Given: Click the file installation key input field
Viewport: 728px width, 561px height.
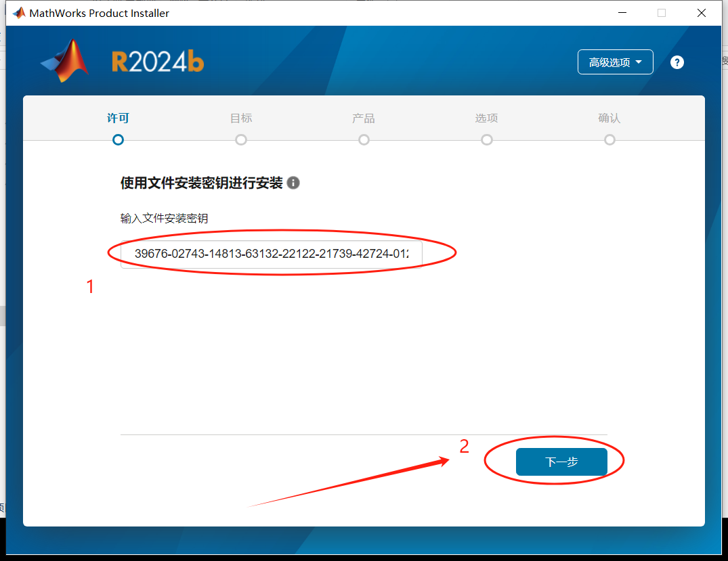Looking at the screenshot, I should pos(271,254).
